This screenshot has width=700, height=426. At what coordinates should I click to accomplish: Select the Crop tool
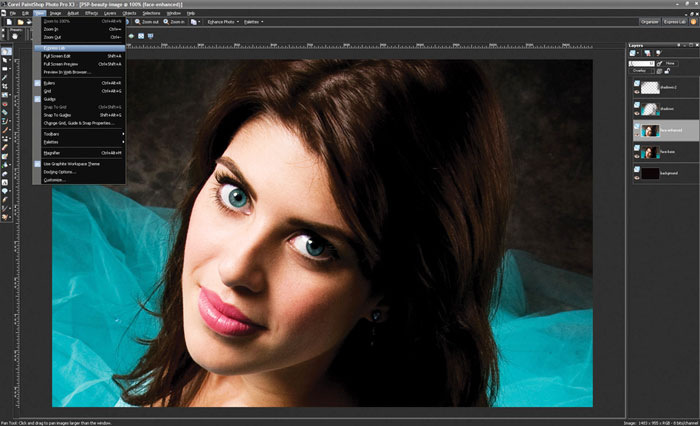coord(5,86)
